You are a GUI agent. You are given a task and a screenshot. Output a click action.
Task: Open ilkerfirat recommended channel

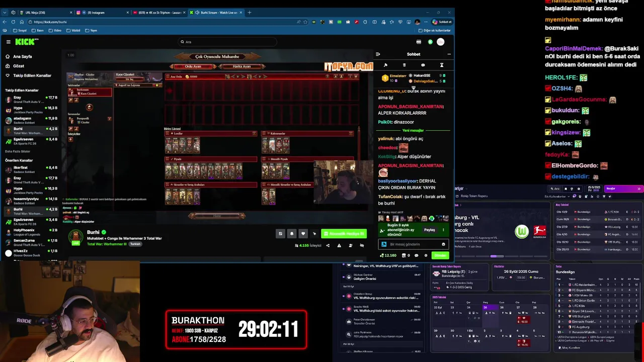[31, 169]
